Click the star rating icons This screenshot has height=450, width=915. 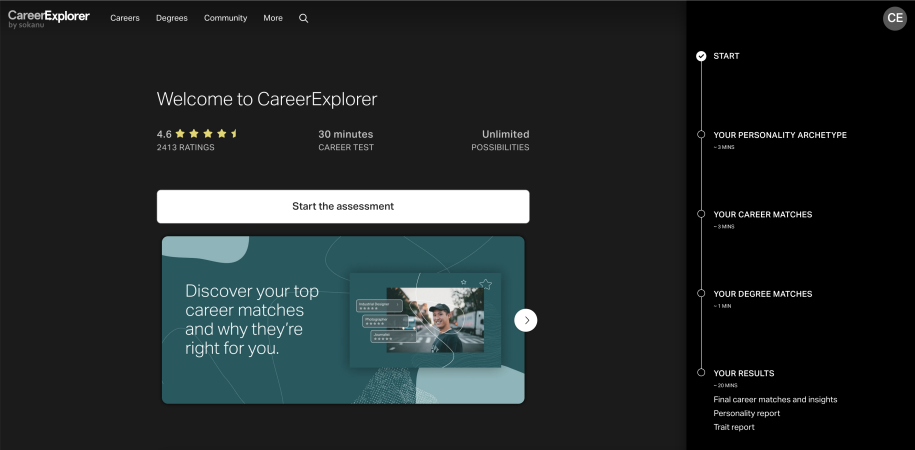click(206, 134)
